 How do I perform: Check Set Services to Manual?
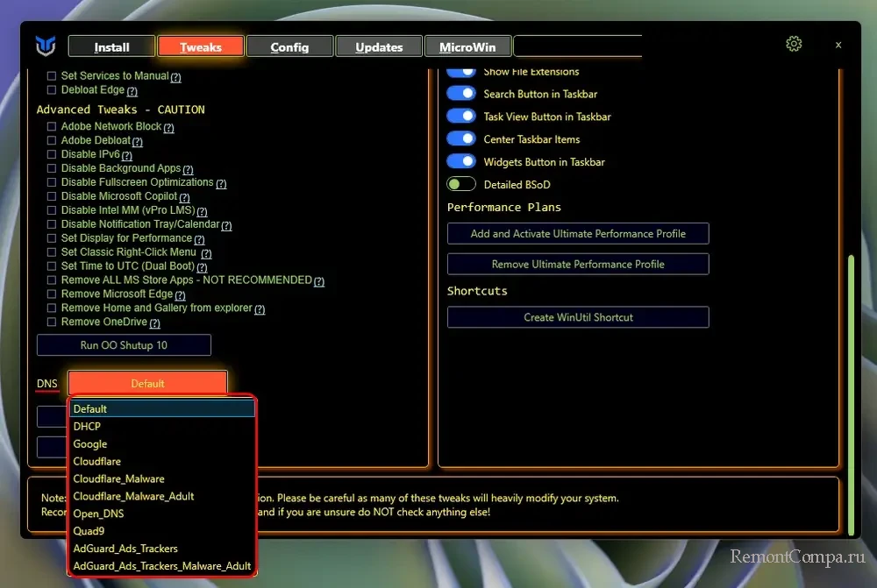tap(52, 75)
